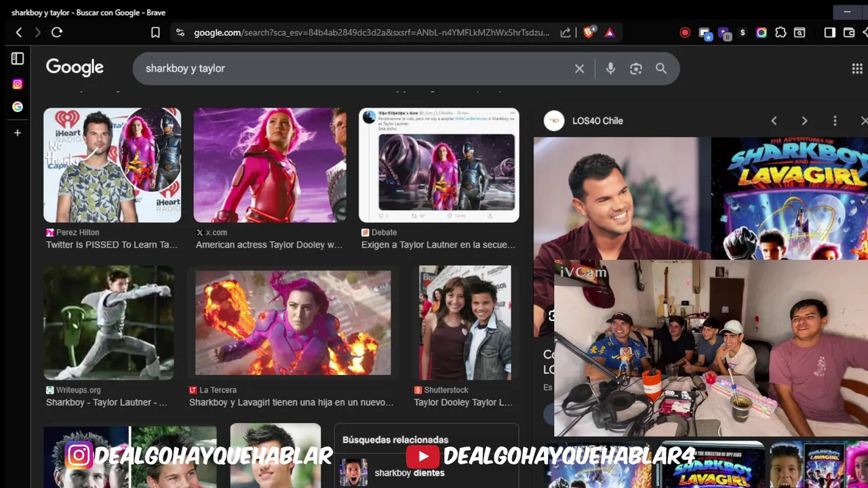868x488 pixels.
Task: Click the Google logo
Action: click(x=75, y=68)
